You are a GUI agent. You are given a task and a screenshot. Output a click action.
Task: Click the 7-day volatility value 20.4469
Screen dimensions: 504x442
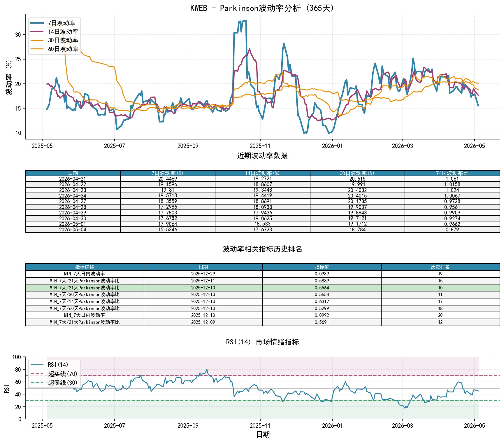[168, 179]
